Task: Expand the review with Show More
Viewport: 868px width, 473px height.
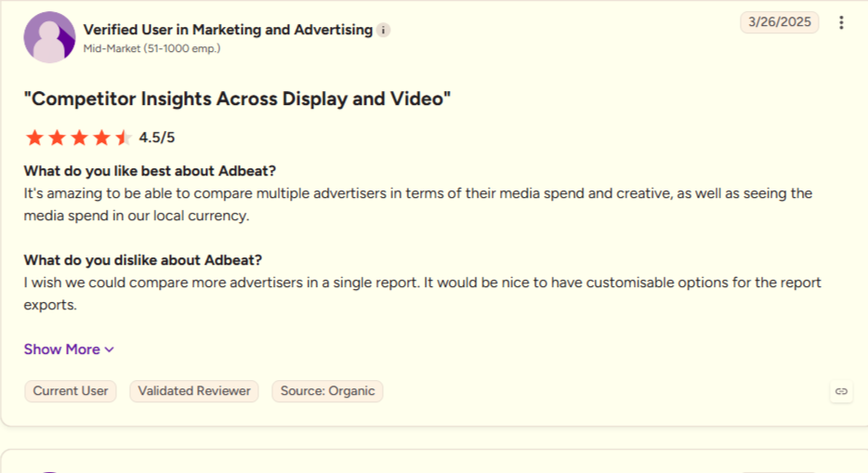Action: tap(69, 349)
